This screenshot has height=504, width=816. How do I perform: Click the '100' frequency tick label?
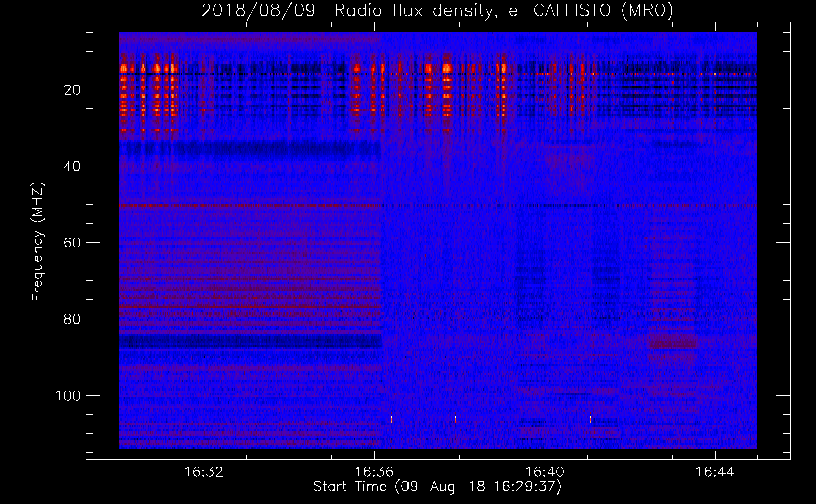tap(68, 396)
